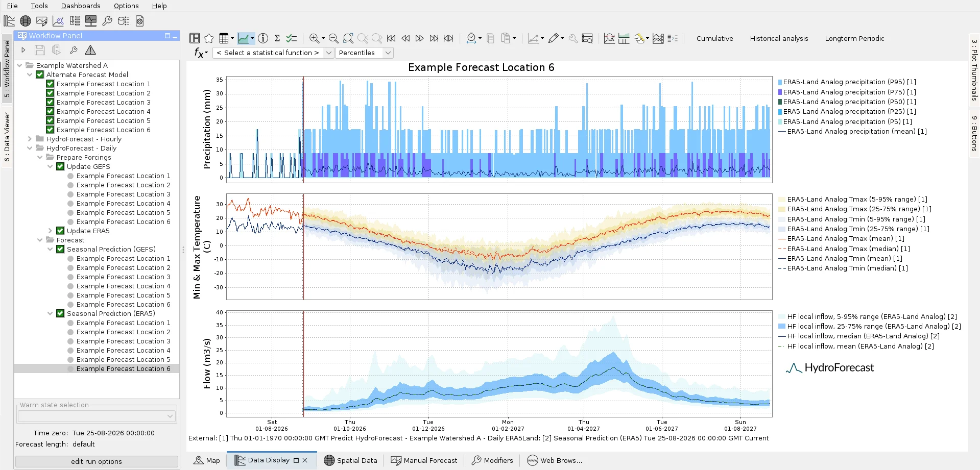Open the File menu
Viewport: 980px width, 470px height.
[12, 6]
